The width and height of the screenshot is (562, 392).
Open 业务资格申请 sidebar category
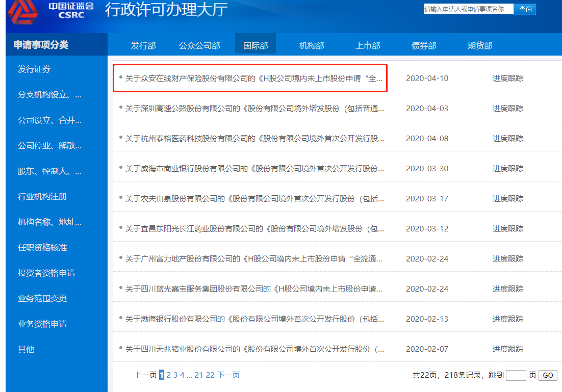click(42, 324)
